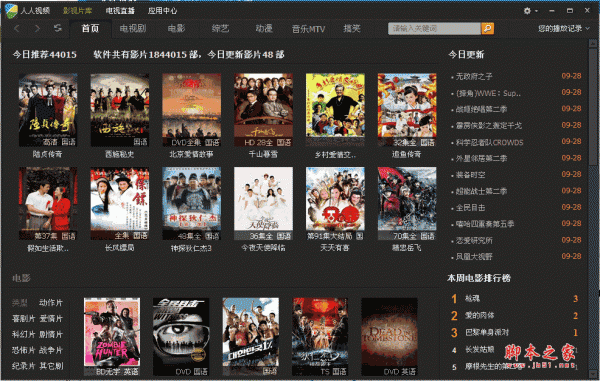Screen dimensions: 600x381
Task: Click the back navigation arrow
Action: (x=17, y=29)
